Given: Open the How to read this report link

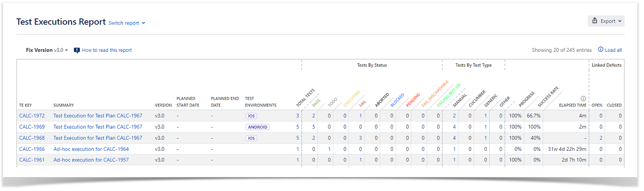Looking at the screenshot, I should point(107,50).
